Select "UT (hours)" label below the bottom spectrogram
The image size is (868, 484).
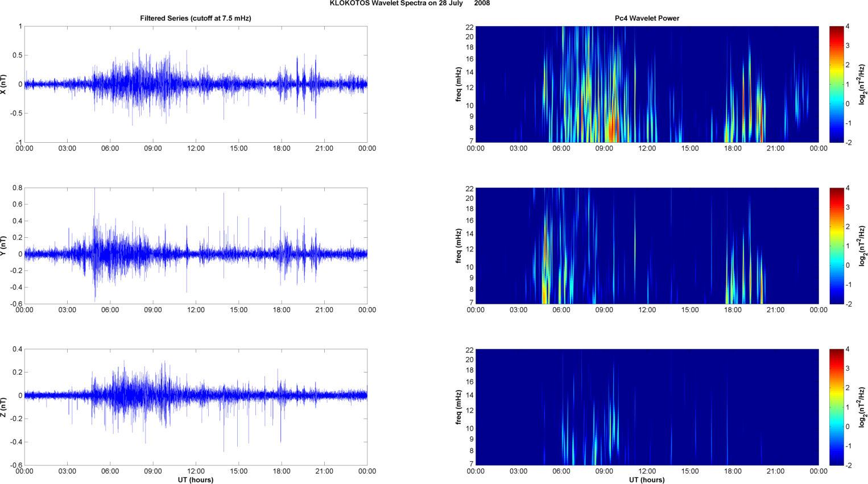pos(647,480)
